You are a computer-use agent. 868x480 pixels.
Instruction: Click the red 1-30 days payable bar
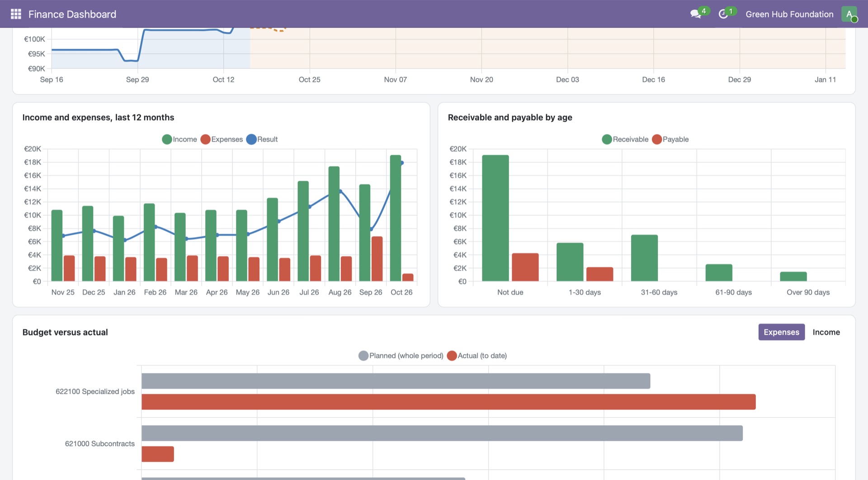coord(600,274)
